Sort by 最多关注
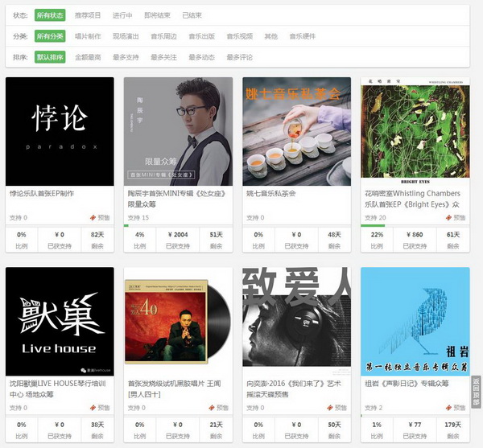This screenshot has width=483, height=448. point(163,57)
